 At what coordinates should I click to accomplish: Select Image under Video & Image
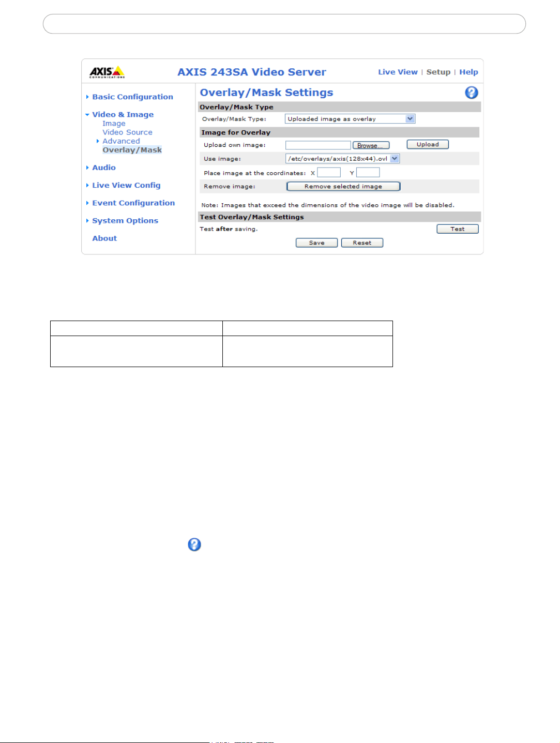(114, 124)
